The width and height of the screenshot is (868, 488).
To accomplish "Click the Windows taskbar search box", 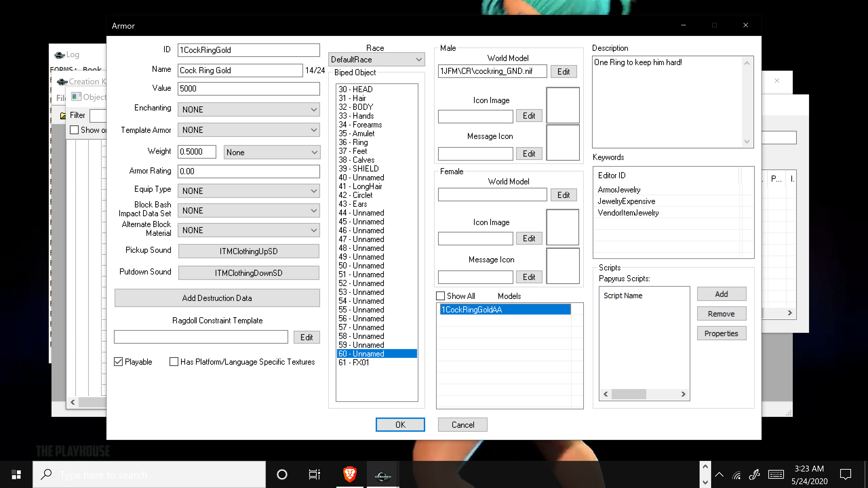I will tap(149, 474).
